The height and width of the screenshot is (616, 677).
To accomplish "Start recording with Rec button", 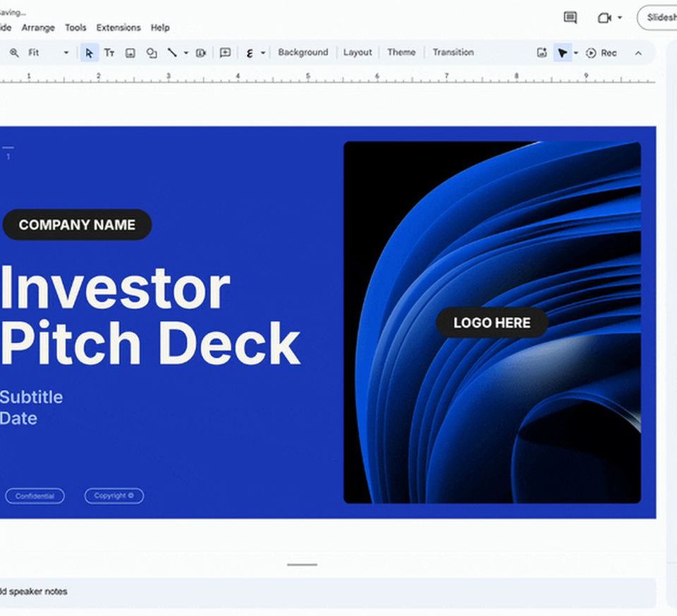I will (602, 53).
